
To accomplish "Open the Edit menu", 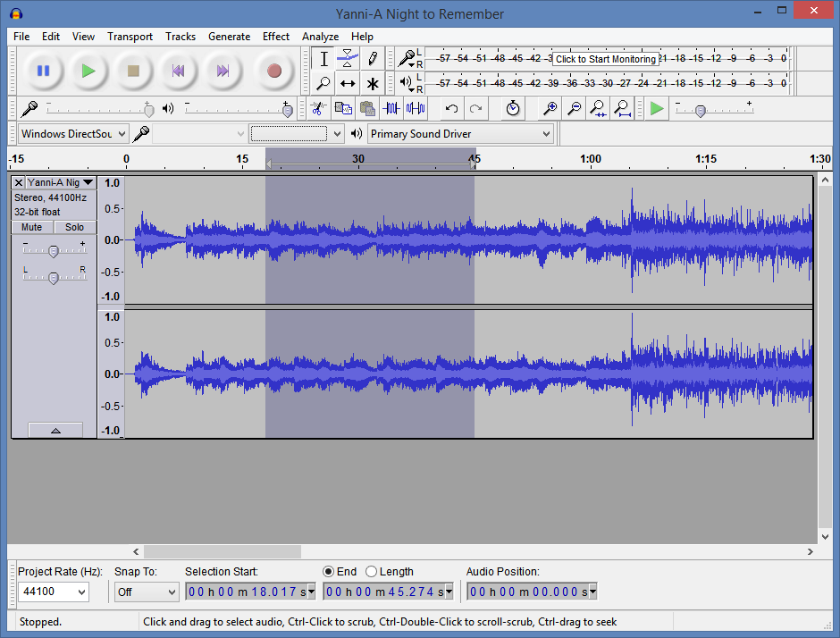I will click(x=51, y=37).
